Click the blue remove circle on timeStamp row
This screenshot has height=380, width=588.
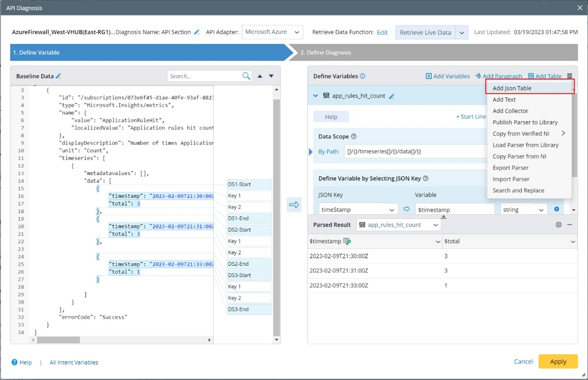(557, 209)
